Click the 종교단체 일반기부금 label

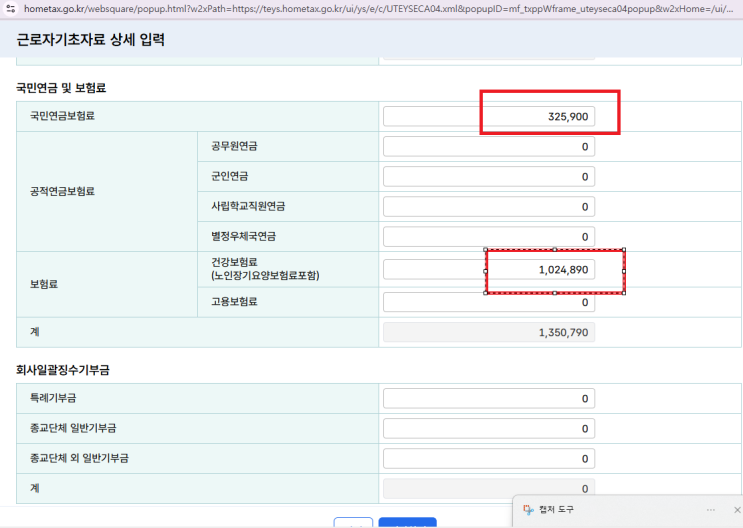pyautogui.click(x=73, y=428)
